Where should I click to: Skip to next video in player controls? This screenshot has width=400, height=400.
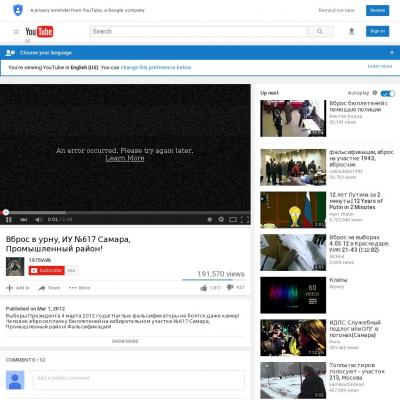pos(24,220)
